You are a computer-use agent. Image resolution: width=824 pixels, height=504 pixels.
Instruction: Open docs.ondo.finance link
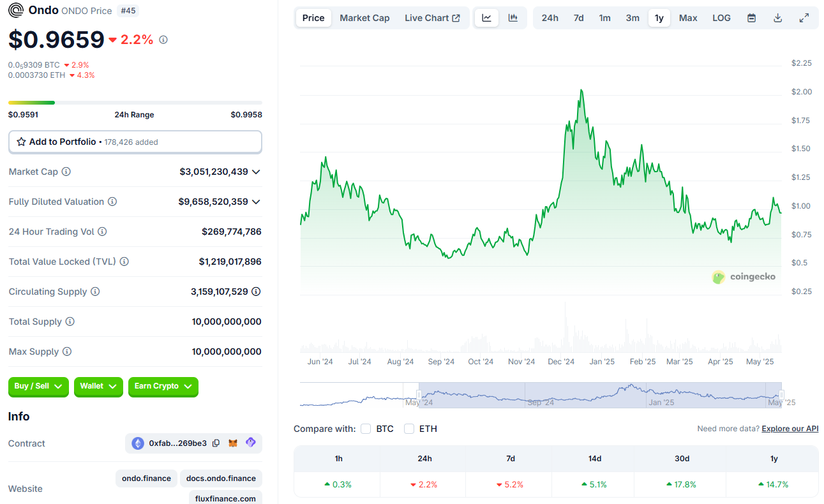click(221, 478)
